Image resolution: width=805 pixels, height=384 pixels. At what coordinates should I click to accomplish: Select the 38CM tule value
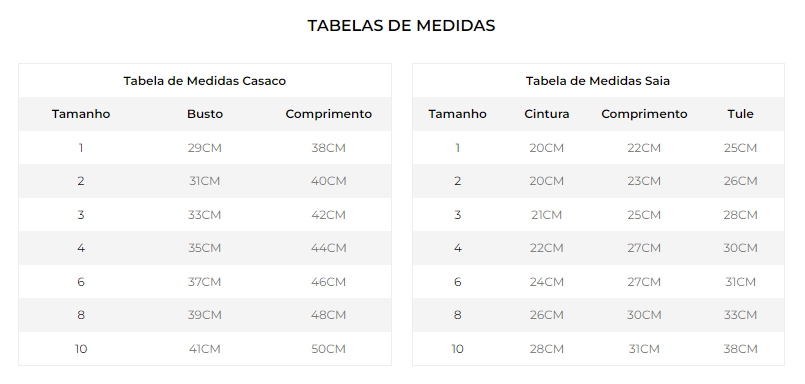(740, 349)
